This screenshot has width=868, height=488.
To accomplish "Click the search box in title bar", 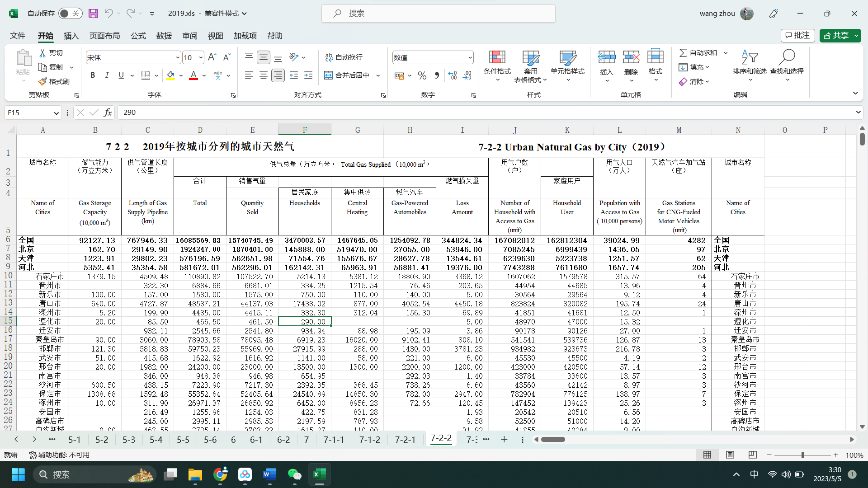I will click(439, 14).
